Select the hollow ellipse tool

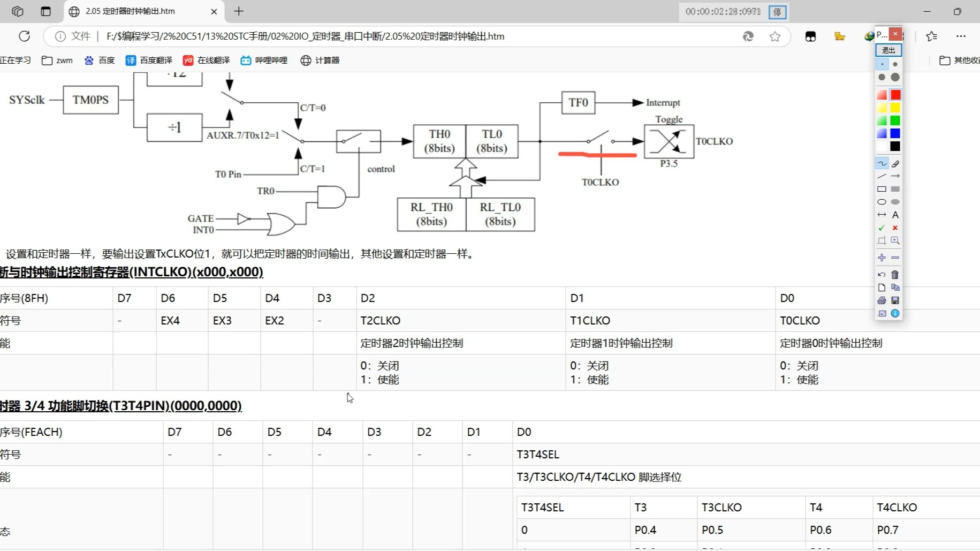click(882, 202)
